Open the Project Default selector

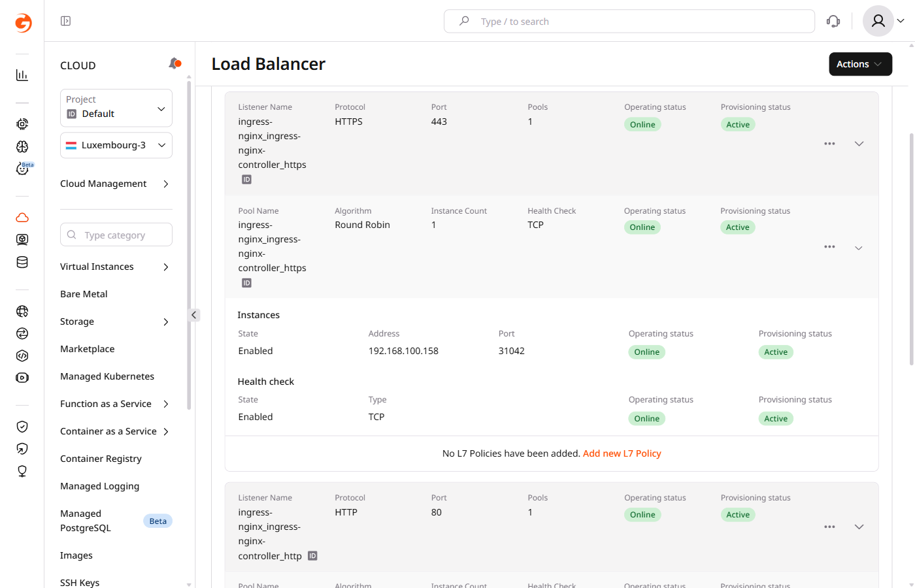point(116,108)
